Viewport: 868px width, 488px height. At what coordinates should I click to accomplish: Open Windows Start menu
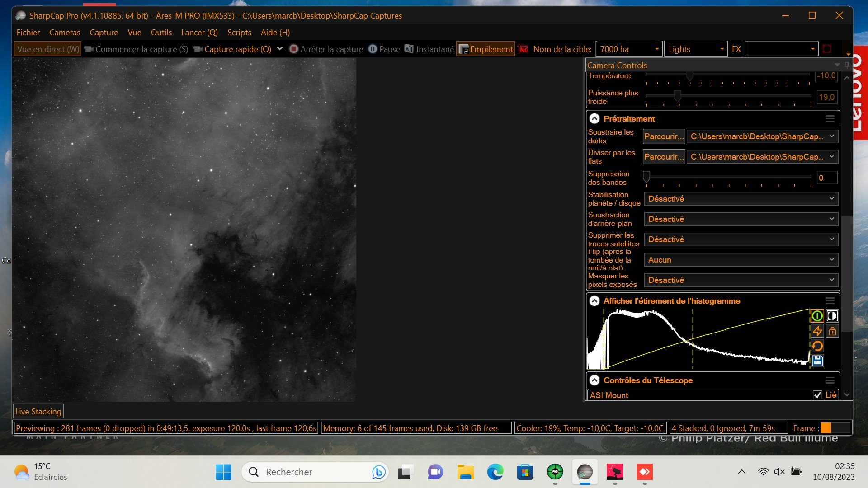point(223,472)
